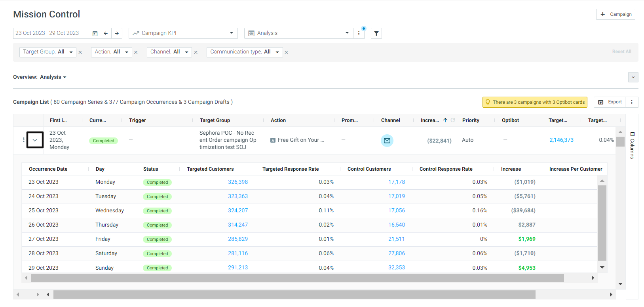This screenshot has width=644, height=307.
Task: Go to previous date range arrow
Action: click(106, 33)
